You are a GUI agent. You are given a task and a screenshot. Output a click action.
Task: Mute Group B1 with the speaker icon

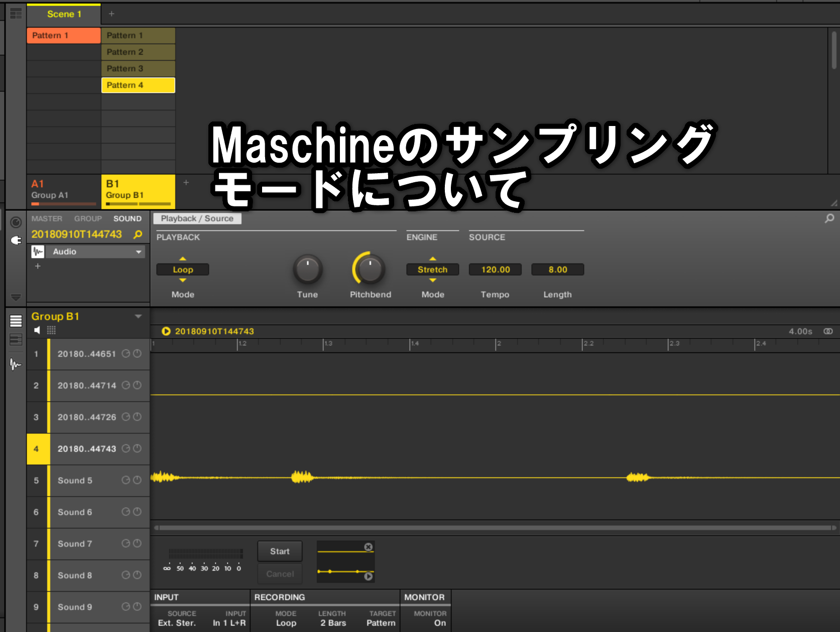37,330
